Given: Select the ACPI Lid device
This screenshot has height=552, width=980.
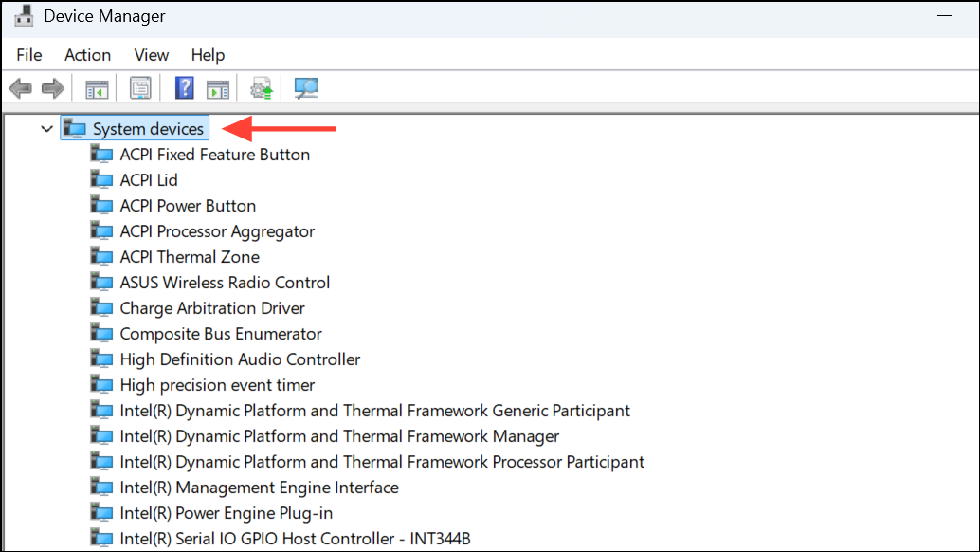Looking at the screenshot, I should click(x=149, y=180).
